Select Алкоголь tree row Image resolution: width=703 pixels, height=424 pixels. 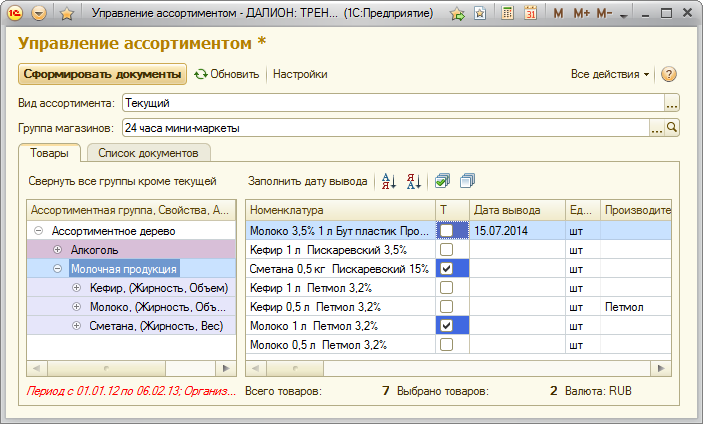pyautogui.click(x=131, y=250)
